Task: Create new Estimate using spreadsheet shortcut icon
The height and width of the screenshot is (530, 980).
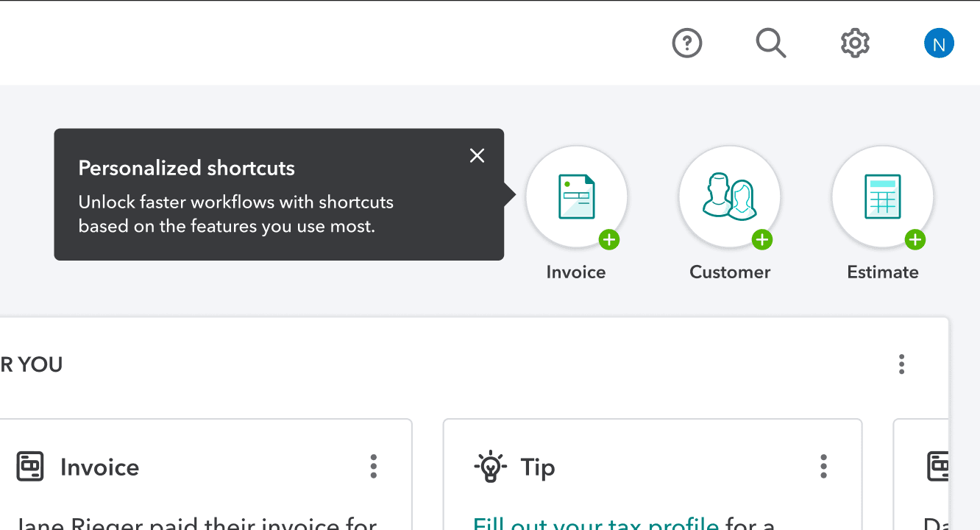Action: click(882, 197)
